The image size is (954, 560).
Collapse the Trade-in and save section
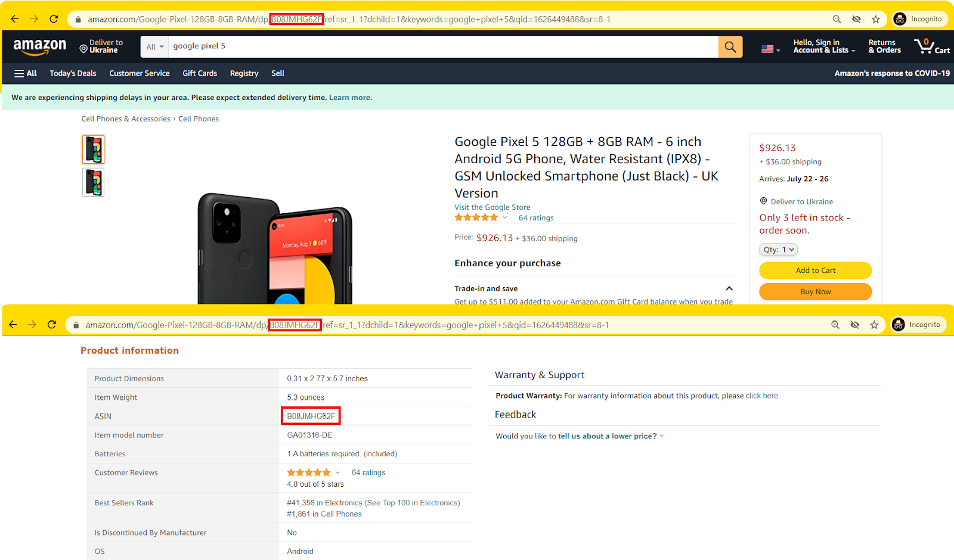[729, 288]
